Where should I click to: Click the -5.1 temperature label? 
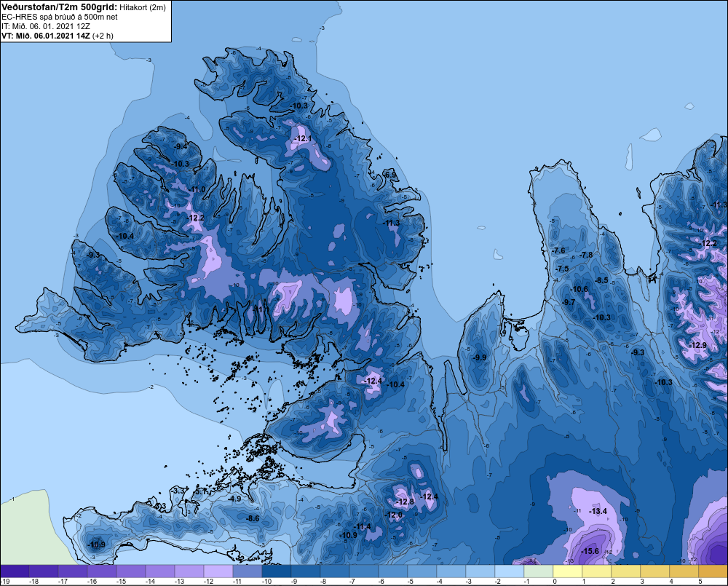coord(200,491)
